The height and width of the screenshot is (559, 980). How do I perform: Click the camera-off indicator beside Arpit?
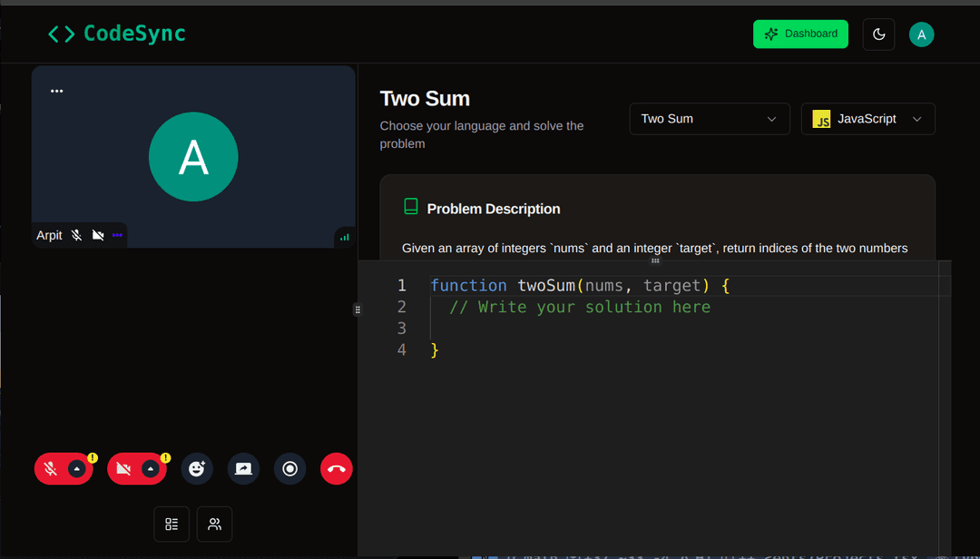(x=97, y=235)
